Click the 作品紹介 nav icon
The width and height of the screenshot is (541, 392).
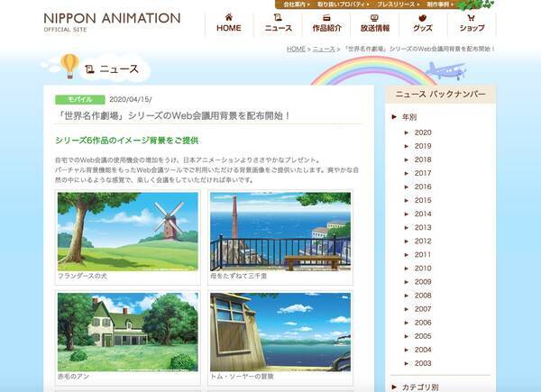pos(326,17)
